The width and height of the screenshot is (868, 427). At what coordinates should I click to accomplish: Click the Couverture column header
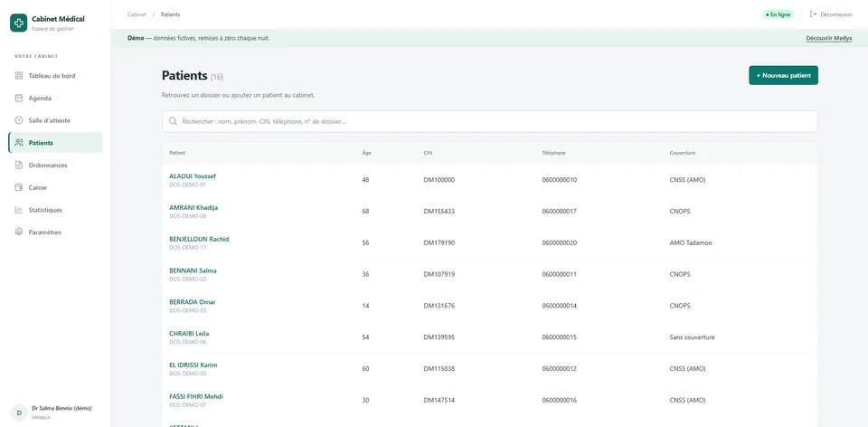(x=683, y=153)
